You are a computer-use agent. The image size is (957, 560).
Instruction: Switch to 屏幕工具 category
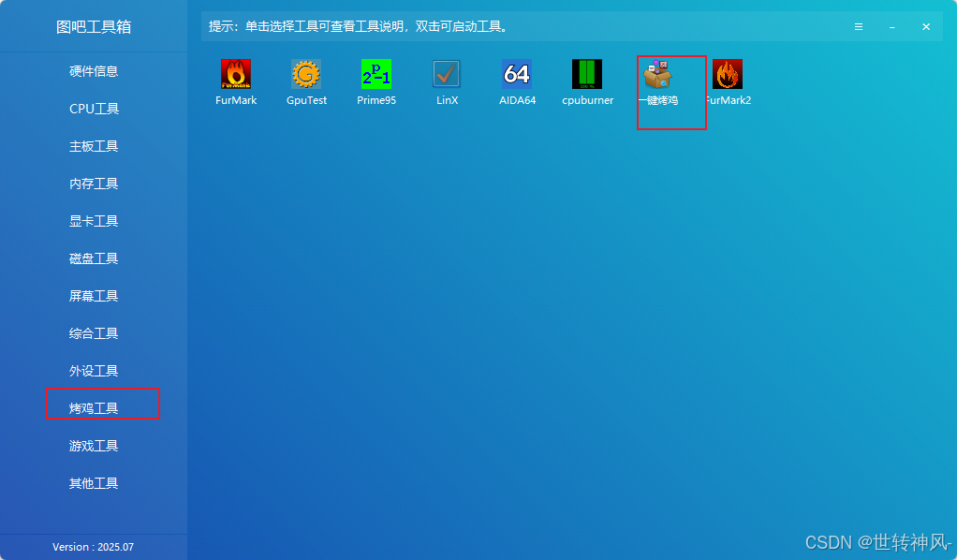tap(94, 296)
